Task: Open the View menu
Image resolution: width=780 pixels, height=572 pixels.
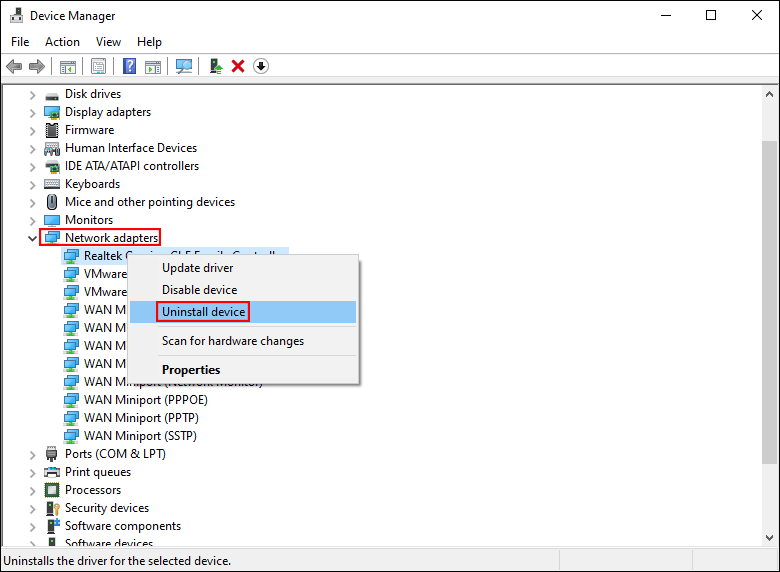Action: pyautogui.click(x=108, y=42)
